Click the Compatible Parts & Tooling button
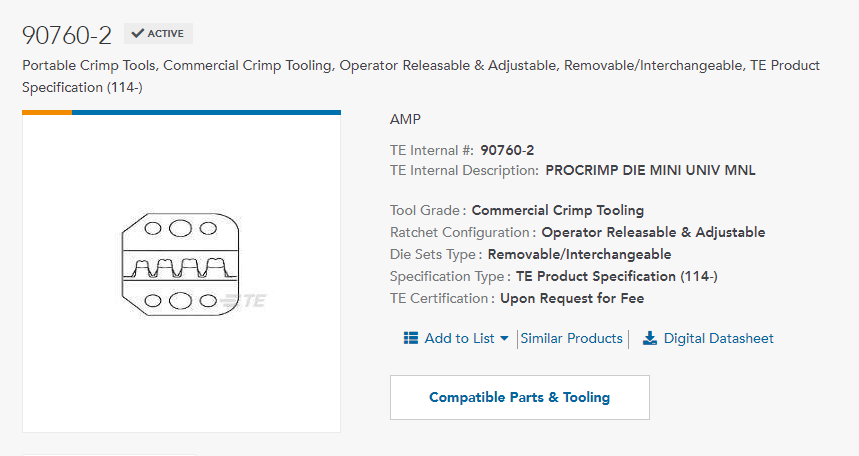The width and height of the screenshot is (859, 456). click(x=519, y=397)
